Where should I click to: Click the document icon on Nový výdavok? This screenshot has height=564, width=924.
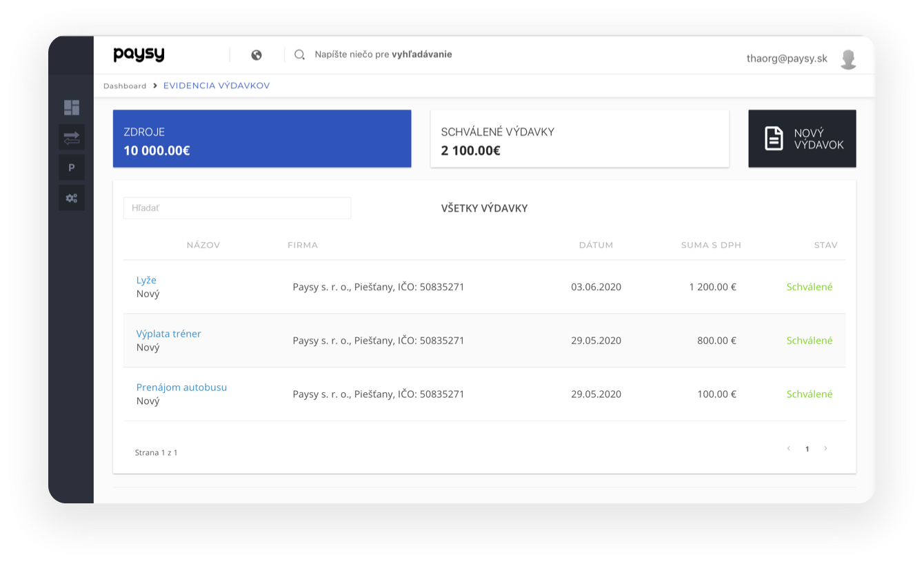pos(774,139)
